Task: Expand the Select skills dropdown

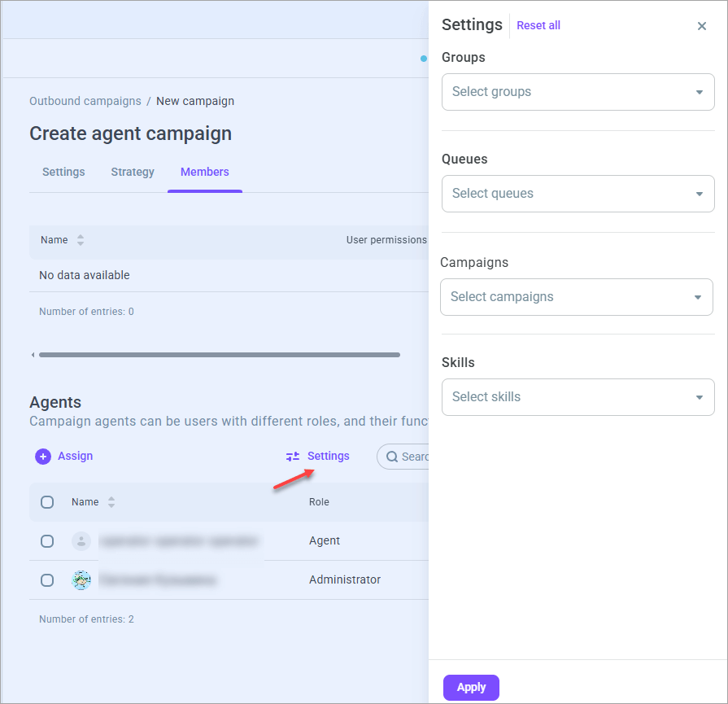Action: (x=578, y=397)
